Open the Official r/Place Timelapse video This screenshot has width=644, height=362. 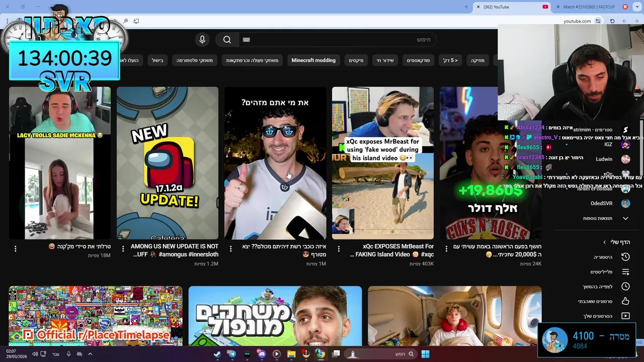click(x=96, y=316)
